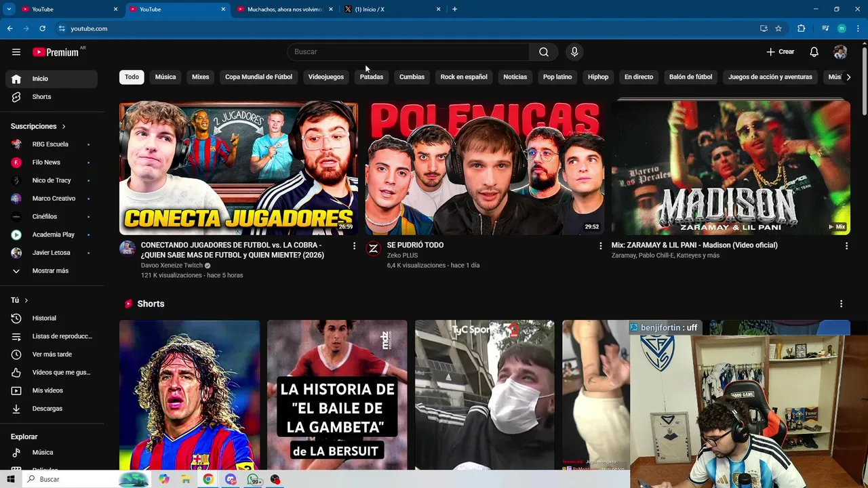The height and width of the screenshot is (488, 868).
Task: Open the account avatar menu
Action: click(840, 52)
